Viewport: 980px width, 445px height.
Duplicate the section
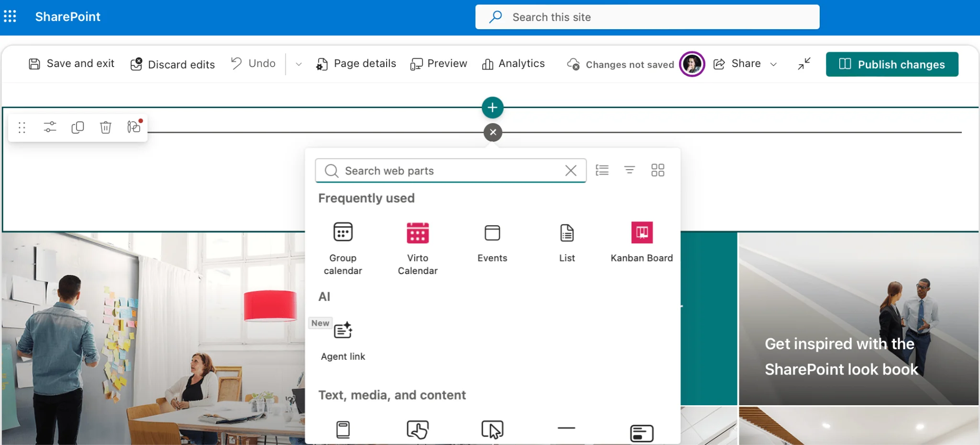78,127
